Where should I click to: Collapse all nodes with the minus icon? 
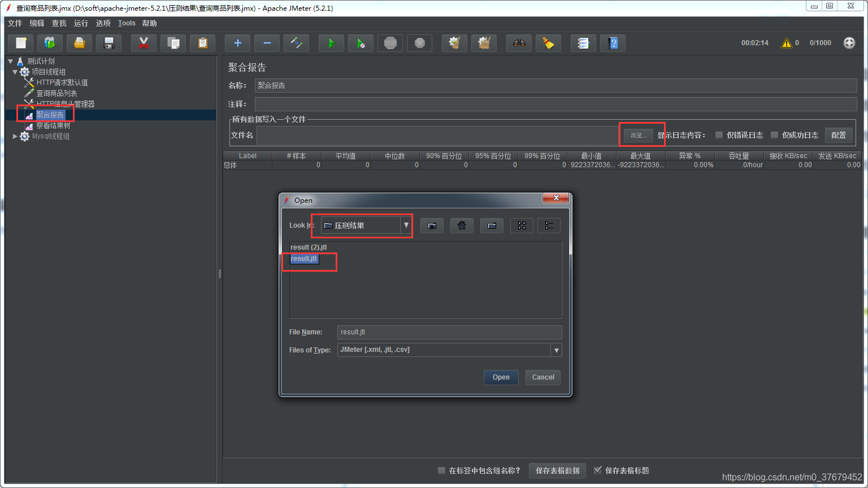coord(267,43)
